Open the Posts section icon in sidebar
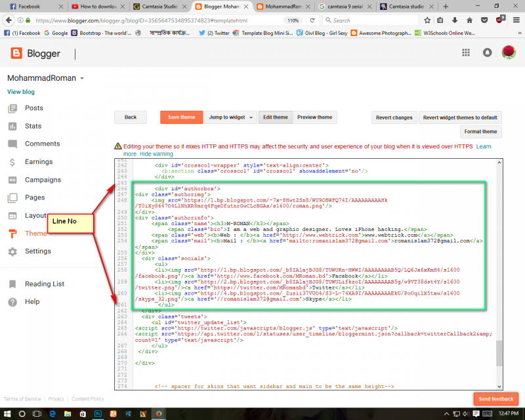 click(x=12, y=108)
